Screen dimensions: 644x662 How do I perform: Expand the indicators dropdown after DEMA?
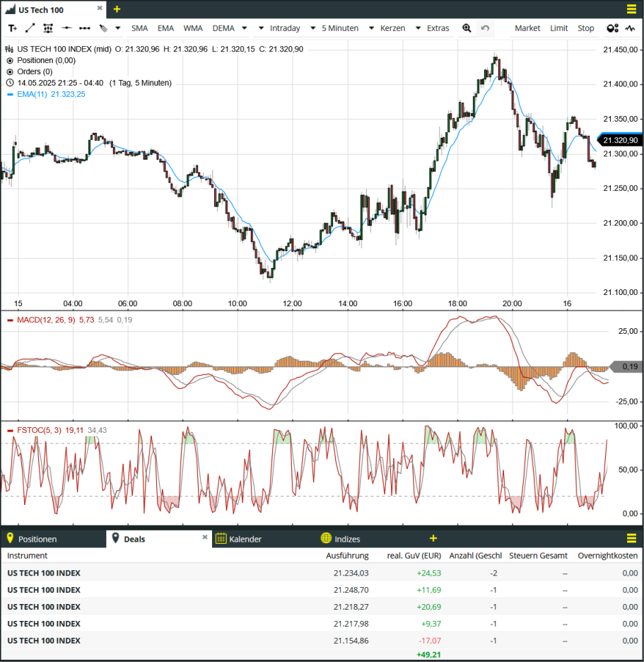245,28
